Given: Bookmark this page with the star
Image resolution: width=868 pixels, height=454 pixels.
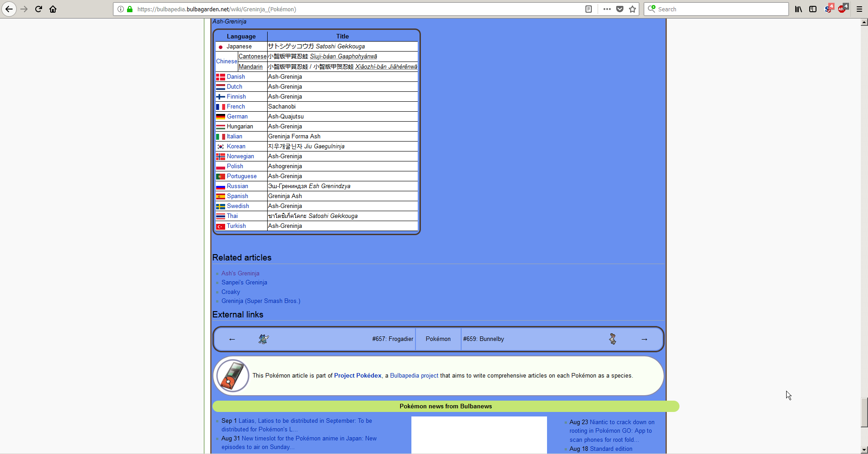Looking at the screenshot, I should point(632,9).
